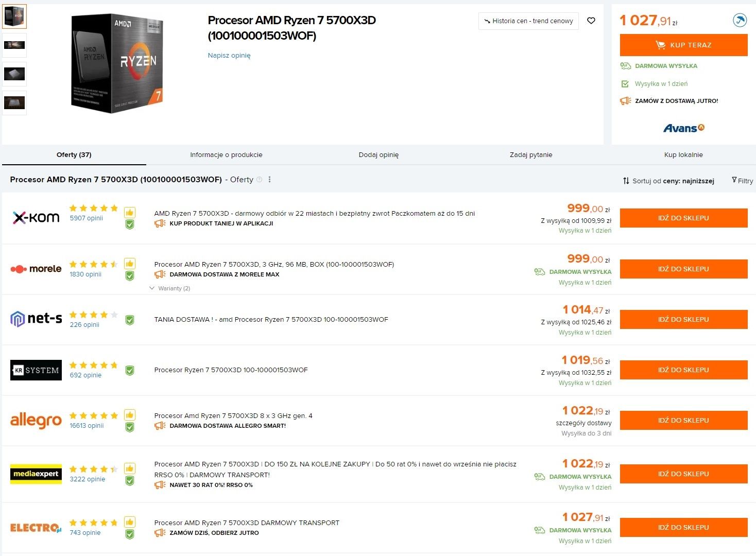The image size is (756, 556).
Task: Open net-s '226 opinii' reviews
Action: (84, 324)
